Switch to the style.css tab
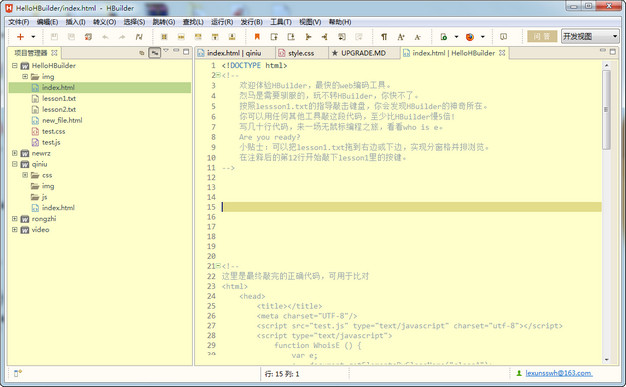This screenshot has height=387, width=626. click(301, 53)
